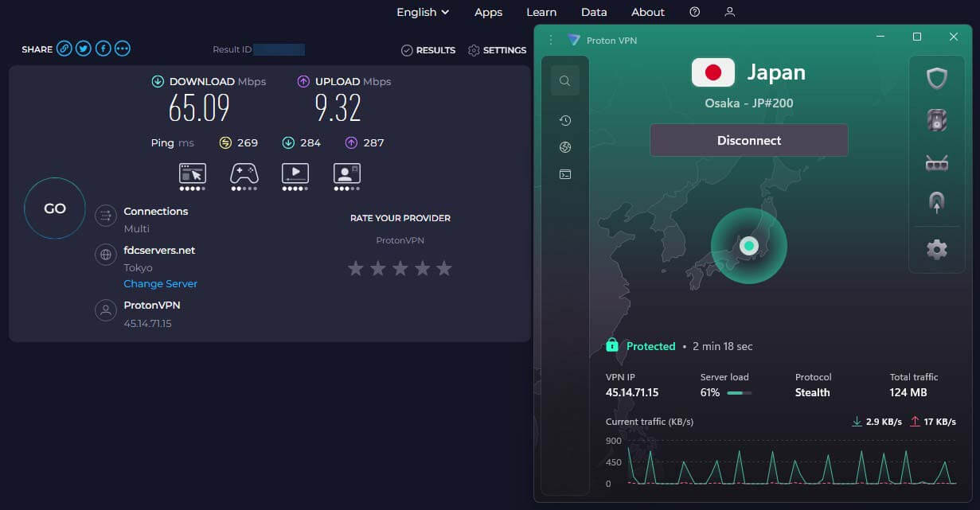The image size is (980, 510).
Task: Click the 65.09 download speed value
Action: tap(199, 107)
